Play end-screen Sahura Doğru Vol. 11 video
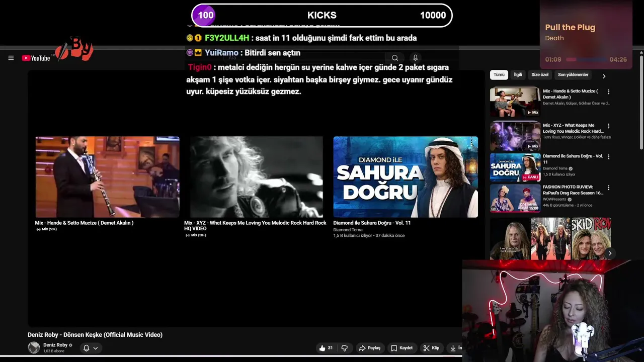Screen dimensions: 644x362 tap(406, 177)
